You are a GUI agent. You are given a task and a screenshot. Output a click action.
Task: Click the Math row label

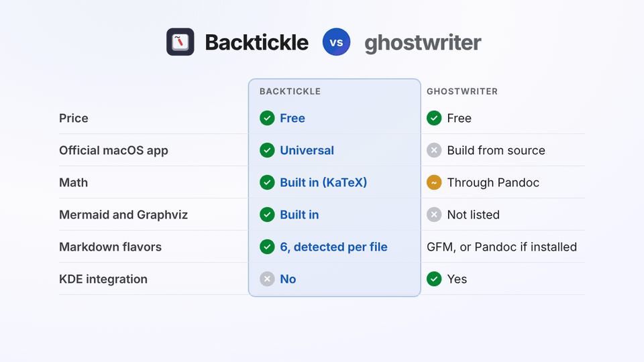coord(74,182)
